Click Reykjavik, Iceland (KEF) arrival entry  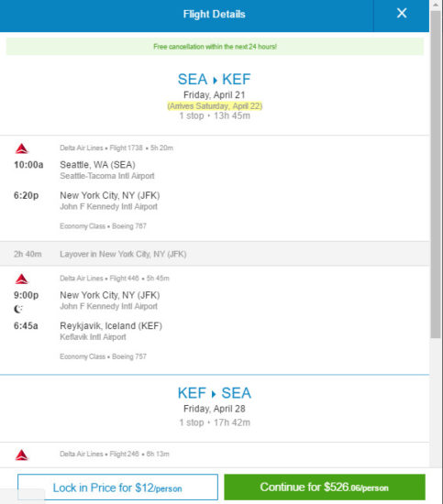(x=111, y=325)
